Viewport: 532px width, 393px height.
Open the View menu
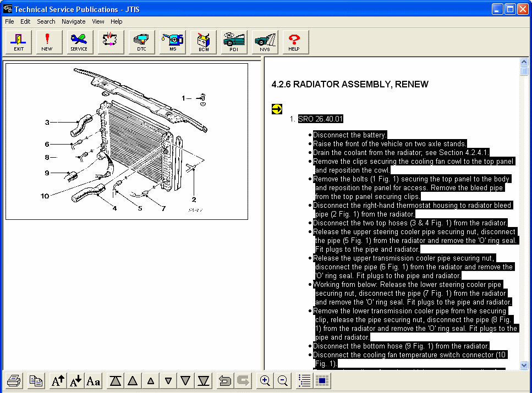(x=98, y=21)
